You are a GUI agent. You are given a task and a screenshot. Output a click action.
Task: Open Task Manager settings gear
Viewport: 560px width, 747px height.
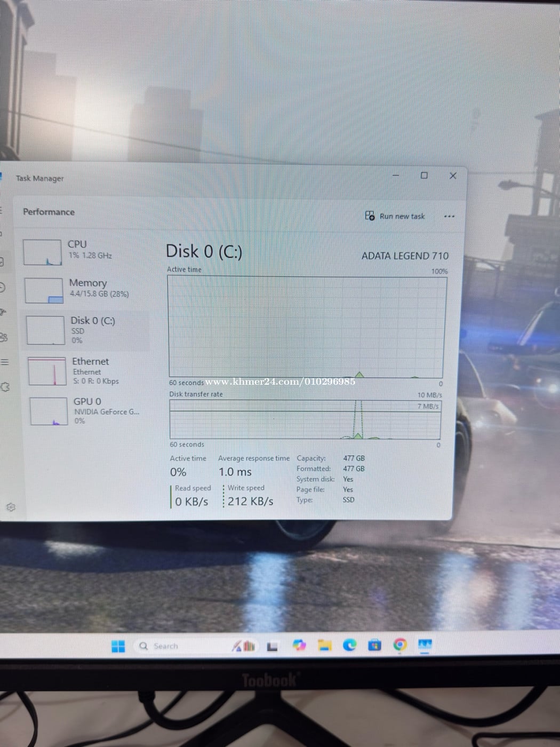point(11,507)
